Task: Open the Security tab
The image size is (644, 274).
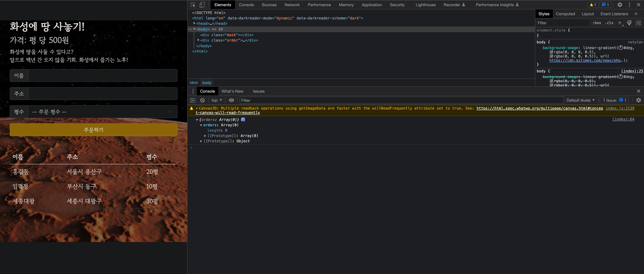Action: click(x=397, y=5)
